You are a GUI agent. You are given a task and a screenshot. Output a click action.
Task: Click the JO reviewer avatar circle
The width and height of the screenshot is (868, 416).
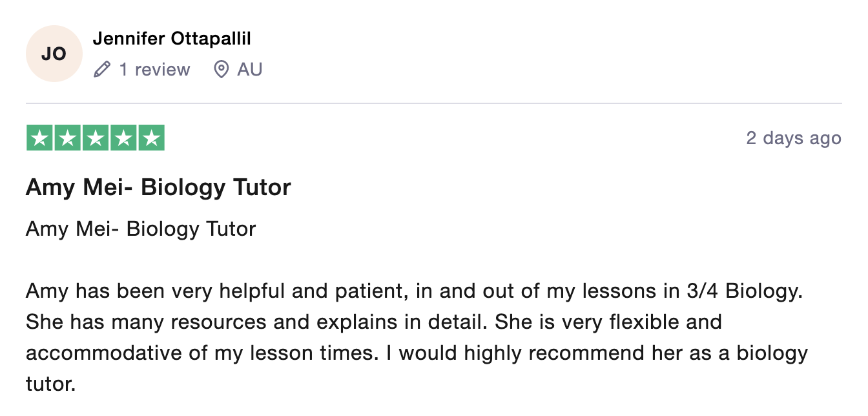pyautogui.click(x=54, y=54)
